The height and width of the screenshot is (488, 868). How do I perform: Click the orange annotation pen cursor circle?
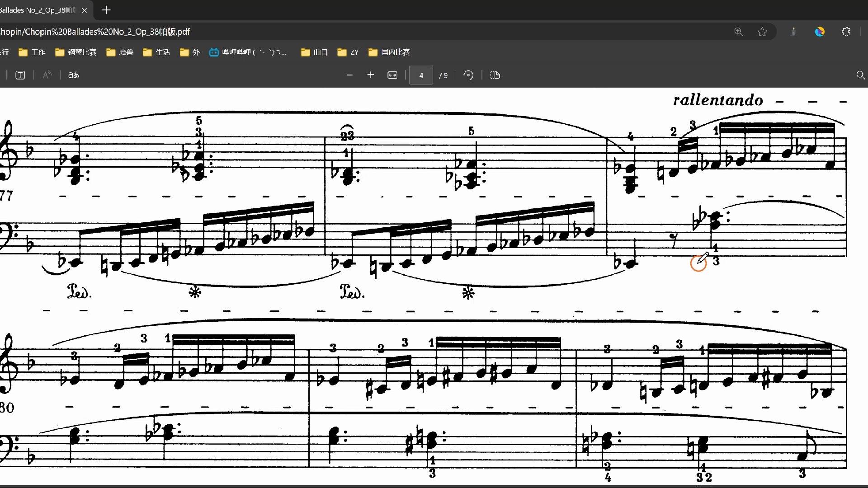698,263
